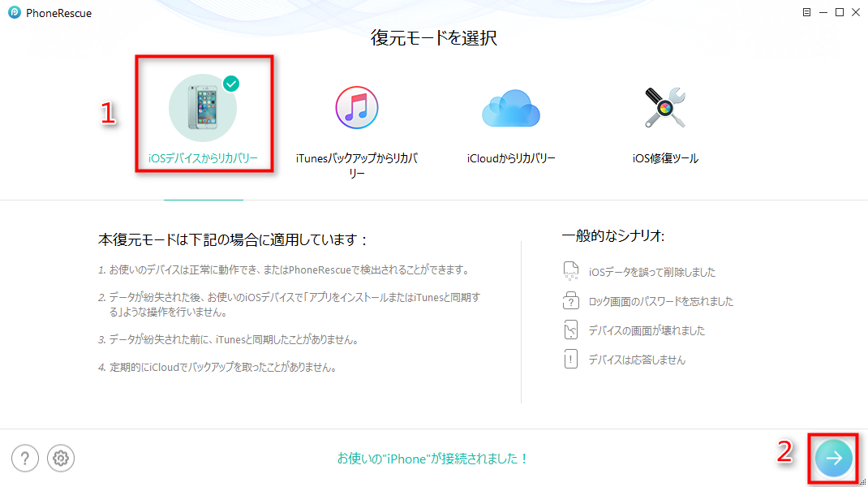Click the PhoneRescue logo icon
The height and width of the screenshot is (487, 868).
click(x=15, y=13)
